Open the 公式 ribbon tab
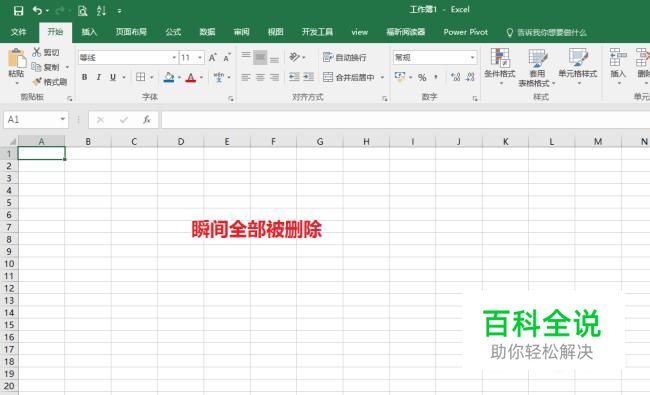Image resolution: width=650 pixels, height=395 pixels. 173,32
